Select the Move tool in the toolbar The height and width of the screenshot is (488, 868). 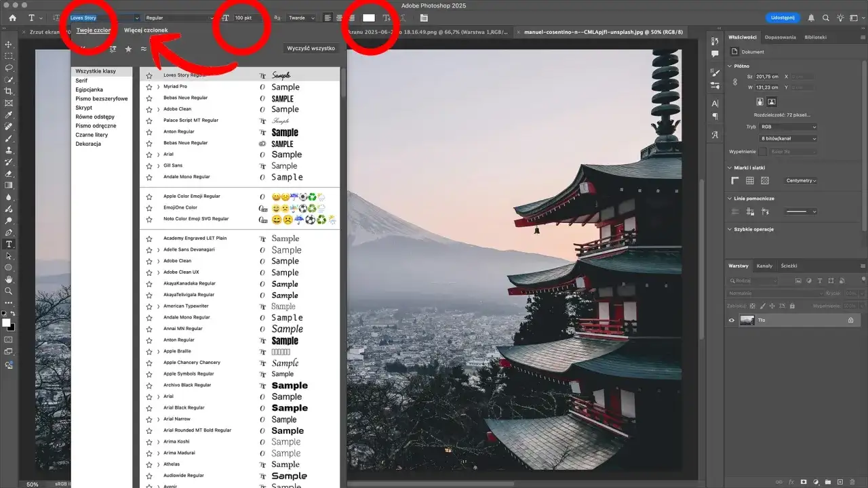(x=8, y=45)
